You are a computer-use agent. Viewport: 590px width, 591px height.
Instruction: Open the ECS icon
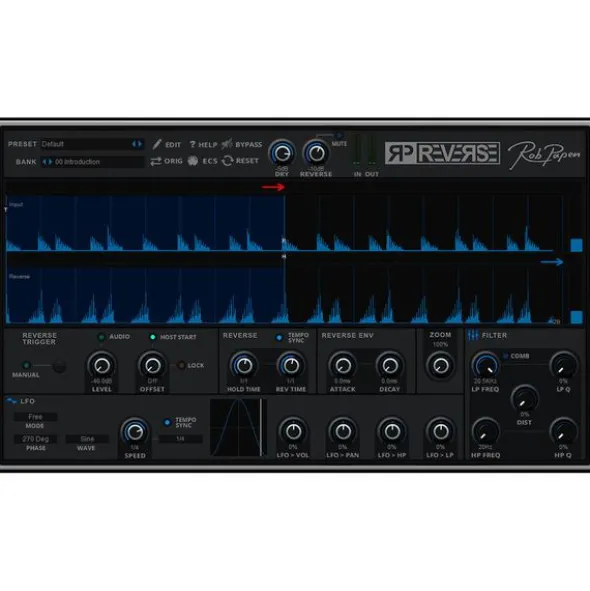193,161
